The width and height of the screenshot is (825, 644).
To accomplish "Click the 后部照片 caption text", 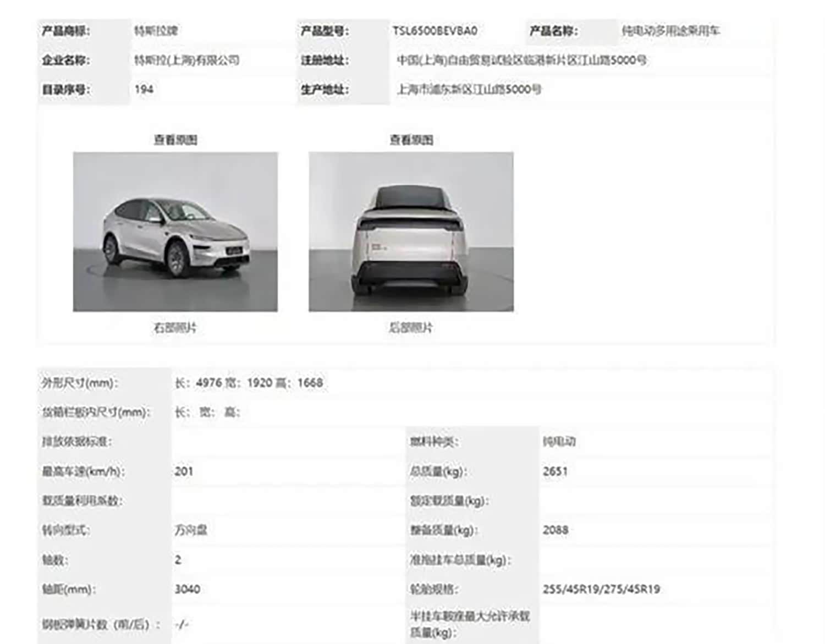I will click(411, 328).
